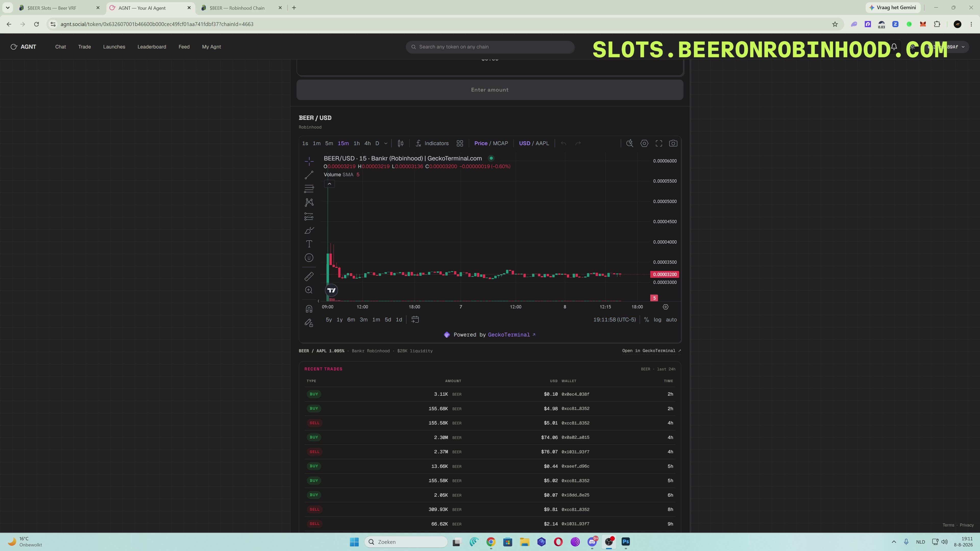Open the wallet account dropdown
The height and width of the screenshot is (551, 980).
point(947,47)
